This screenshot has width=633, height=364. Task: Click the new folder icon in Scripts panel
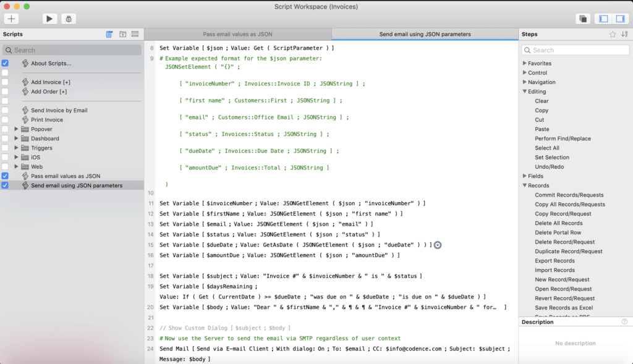(x=121, y=34)
